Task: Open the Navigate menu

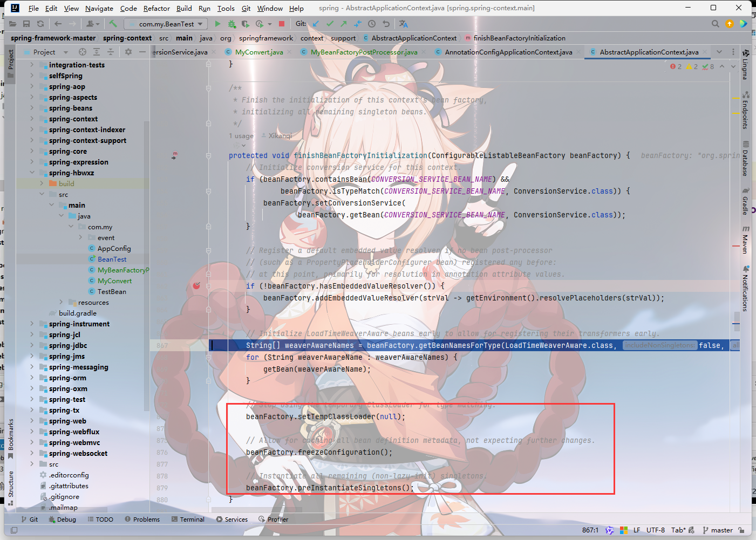Action: point(99,8)
